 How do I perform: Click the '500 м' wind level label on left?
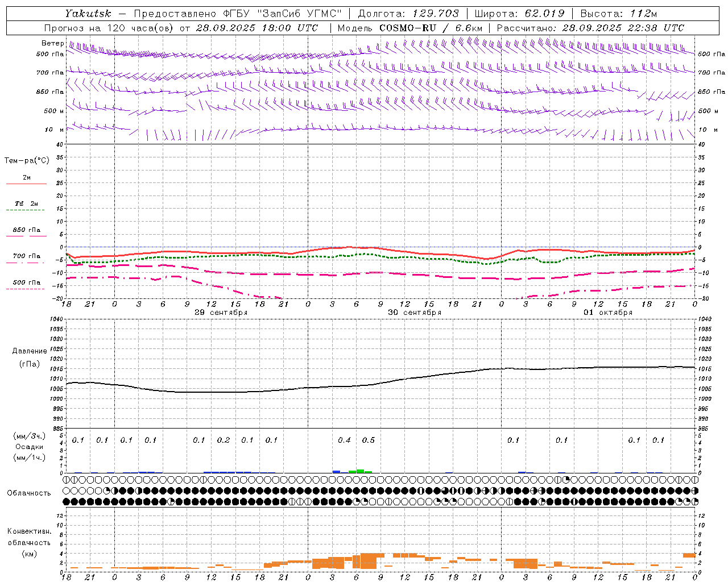(54, 111)
